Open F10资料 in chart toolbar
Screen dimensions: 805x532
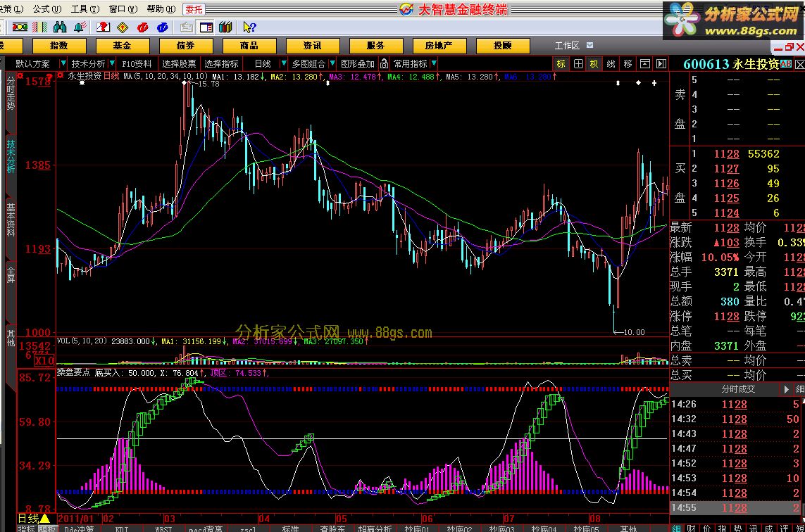pos(137,63)
